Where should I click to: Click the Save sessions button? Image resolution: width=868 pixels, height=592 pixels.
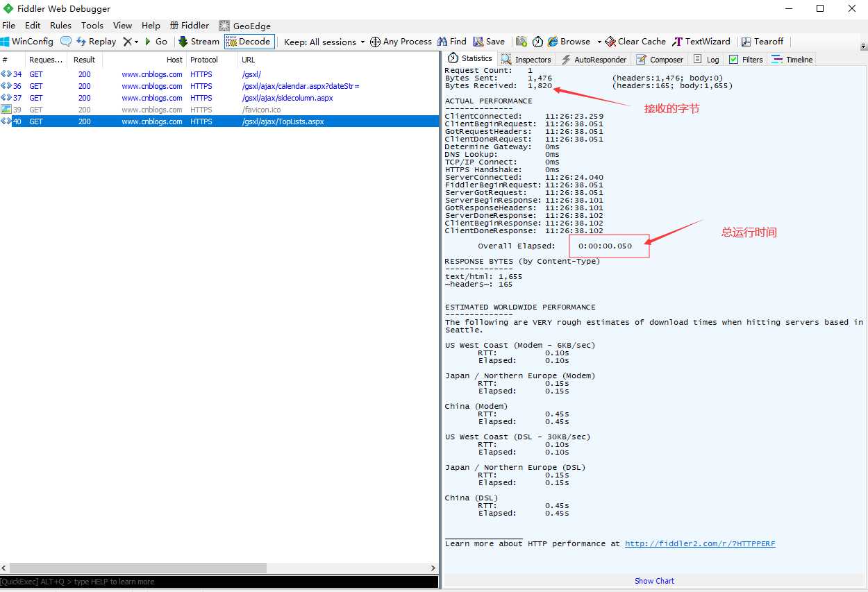point(489,42)
